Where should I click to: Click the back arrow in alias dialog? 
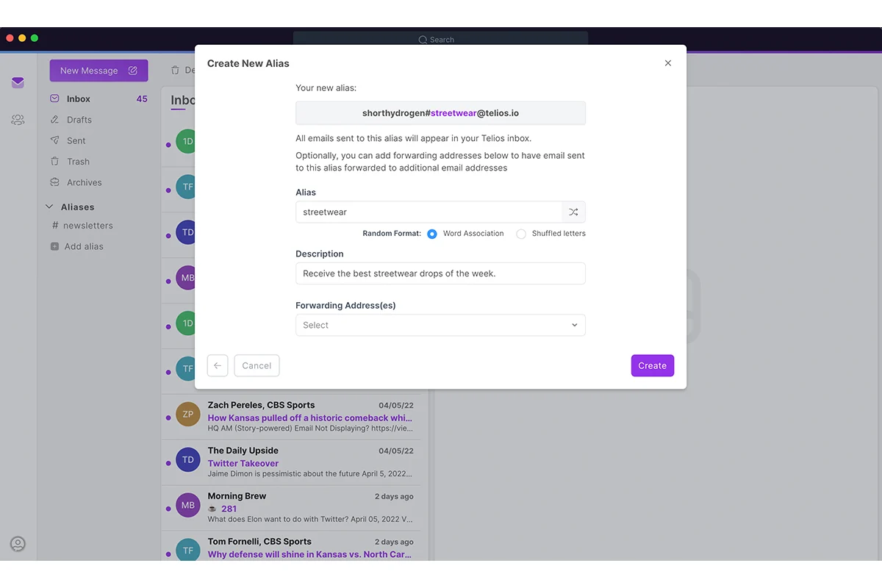coord(218,365)
